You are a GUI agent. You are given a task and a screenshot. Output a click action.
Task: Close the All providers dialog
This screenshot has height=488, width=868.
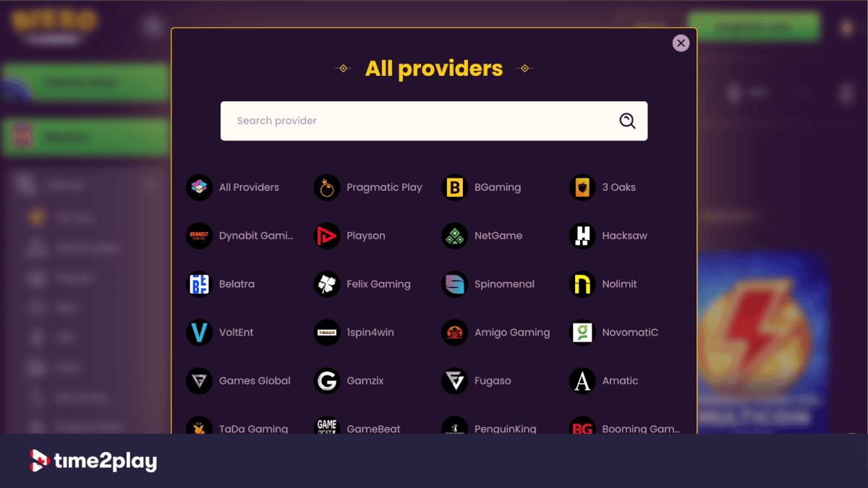(x=681, y=43)
